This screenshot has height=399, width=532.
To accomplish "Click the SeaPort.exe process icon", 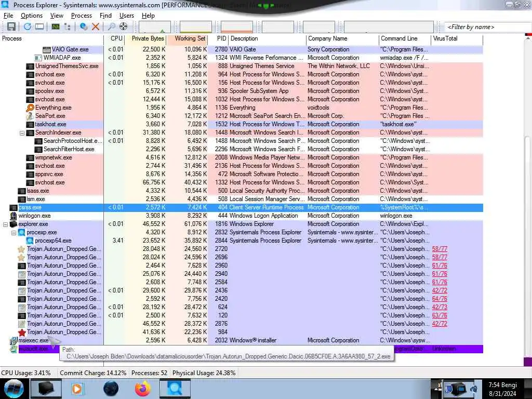I will 30,116.
